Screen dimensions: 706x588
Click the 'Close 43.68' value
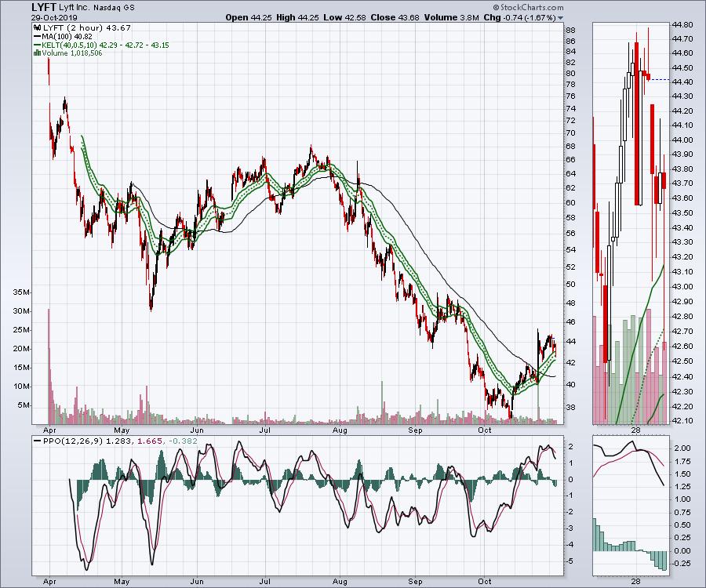pyautogui.click(x=395, y=17)
